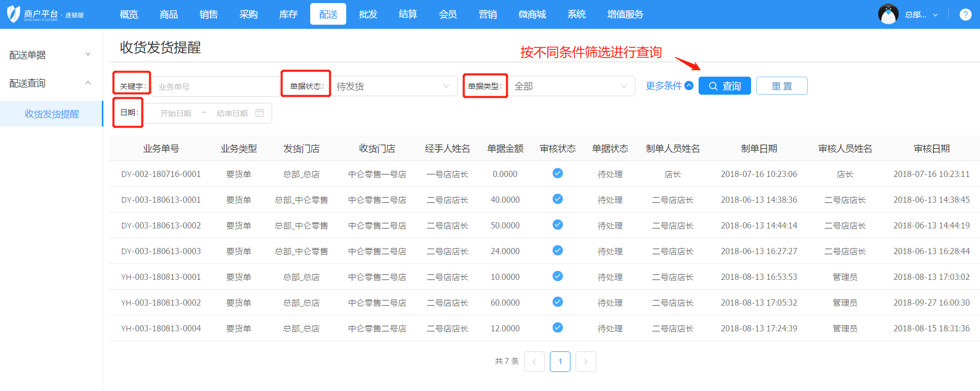Open the calendar date picker icon
Image resolution: width=980 pixels, height=391 pixels.
260,113
